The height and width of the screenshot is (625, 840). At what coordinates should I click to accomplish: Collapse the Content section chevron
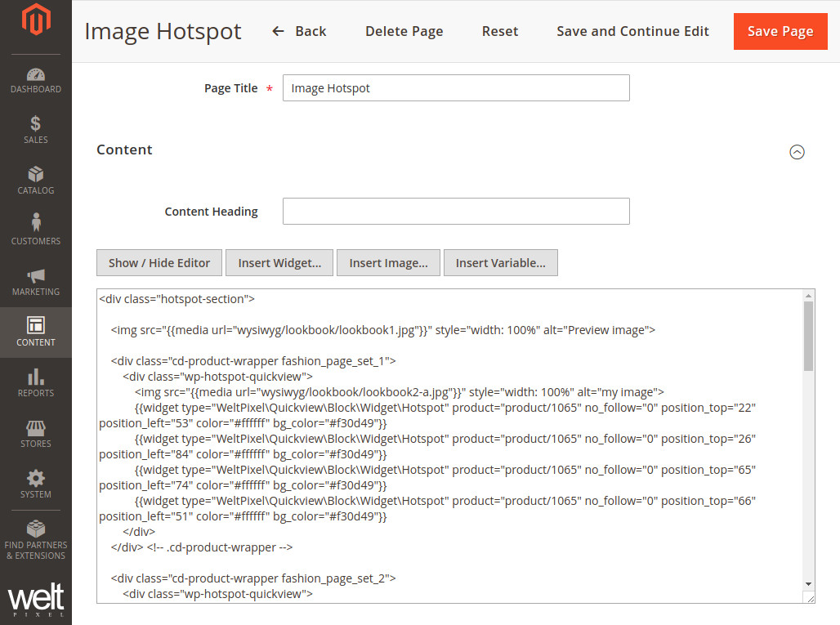click(x=797, y=152)
